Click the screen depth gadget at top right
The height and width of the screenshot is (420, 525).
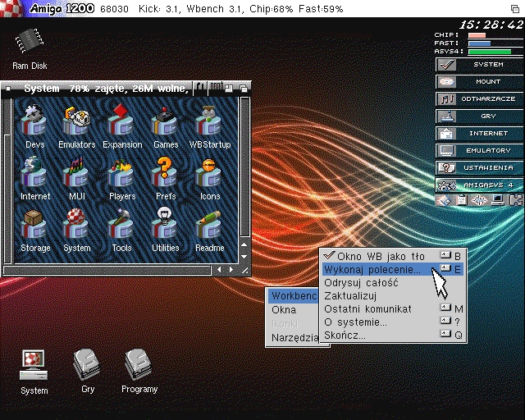515,9
